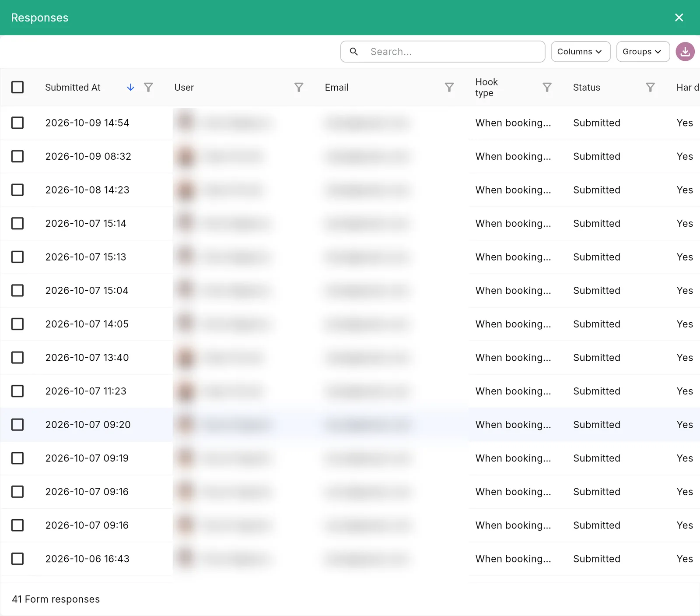The image size is (700, 616).
Task: Click the 2026-10-07 15:04 timestamp cell
Action: 87,290
